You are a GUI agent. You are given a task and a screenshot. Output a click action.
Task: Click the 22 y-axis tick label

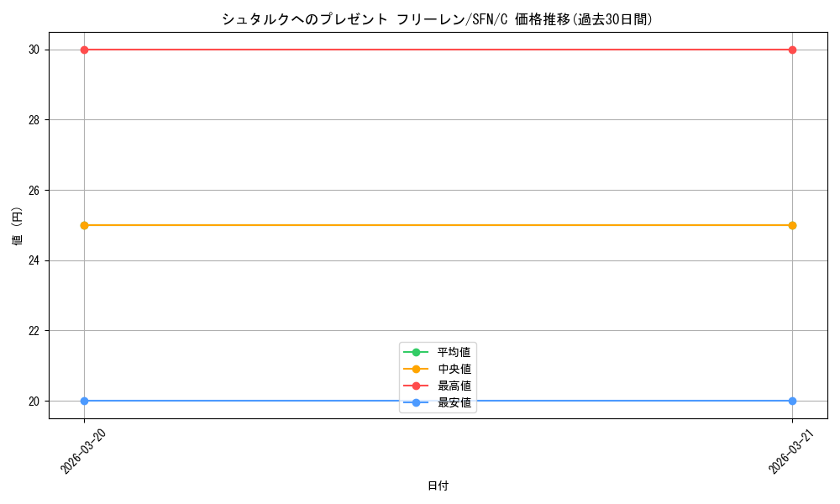click(x=32, y=331)
